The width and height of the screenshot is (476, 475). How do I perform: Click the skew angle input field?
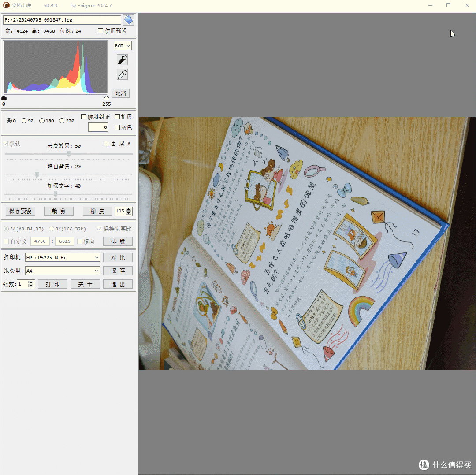pyautogui.click(x=98, y=127)
